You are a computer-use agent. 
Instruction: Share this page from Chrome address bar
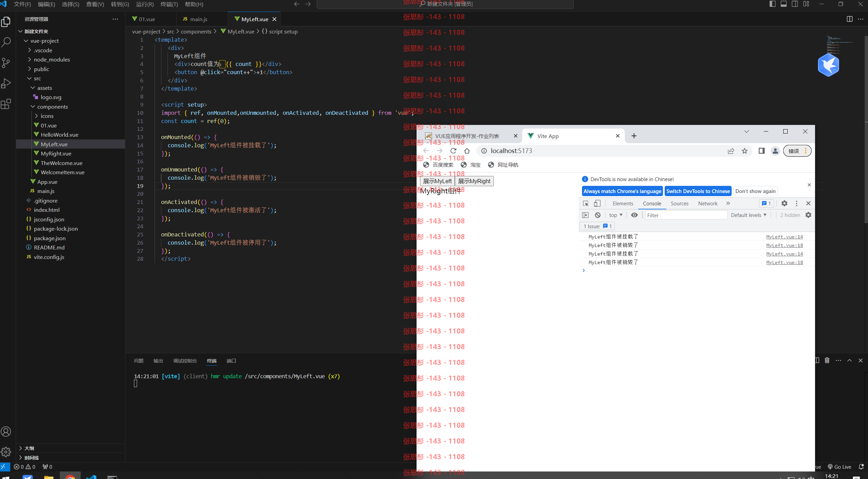click(x=731, y=151)
